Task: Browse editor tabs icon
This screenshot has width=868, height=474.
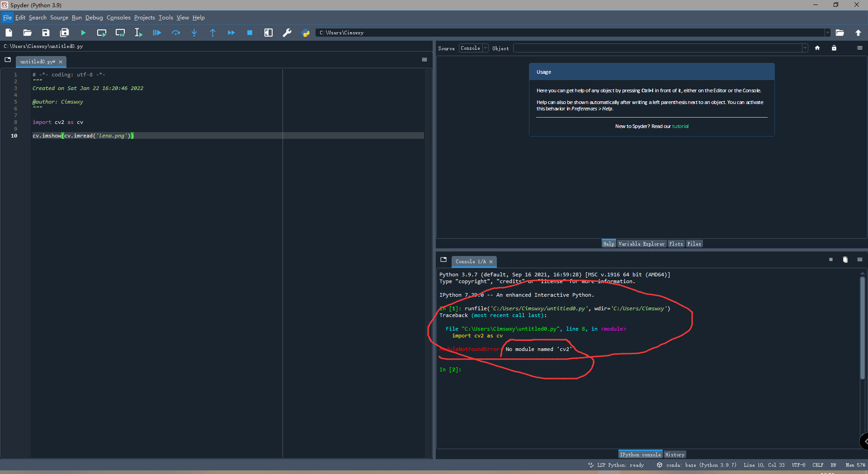Action: tap(8, 60)
